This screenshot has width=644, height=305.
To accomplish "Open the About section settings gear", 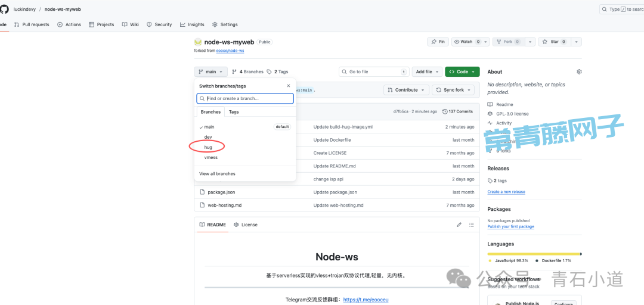I will point(578,71).
